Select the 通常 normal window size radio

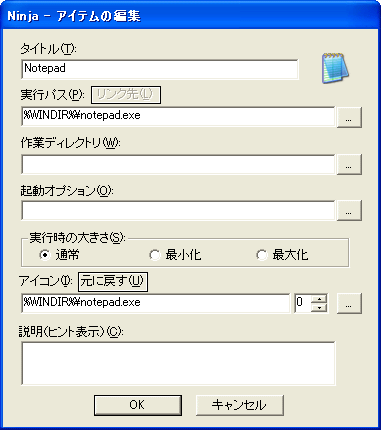coord(45,255)
